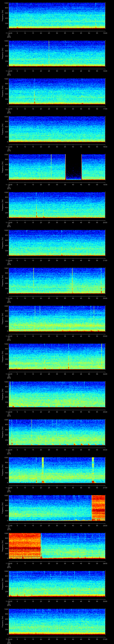Screen dimensions: 114x644
Task: Select the spectrogram panel starting at 11:15:00
Action: pyautogui.click(x=57, y=54)
